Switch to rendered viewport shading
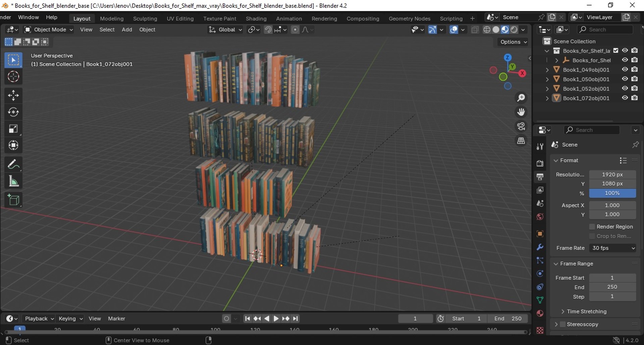Image resolution: width=644 pixels, height=345 pixels. click(x=514, y=30)
